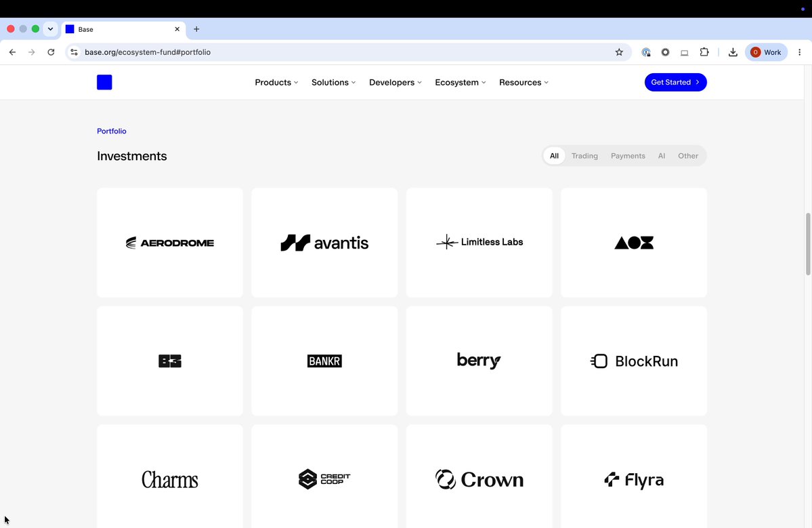View site information icon in address bar
This screenshot has width=812, height=528.
point(74,52)
